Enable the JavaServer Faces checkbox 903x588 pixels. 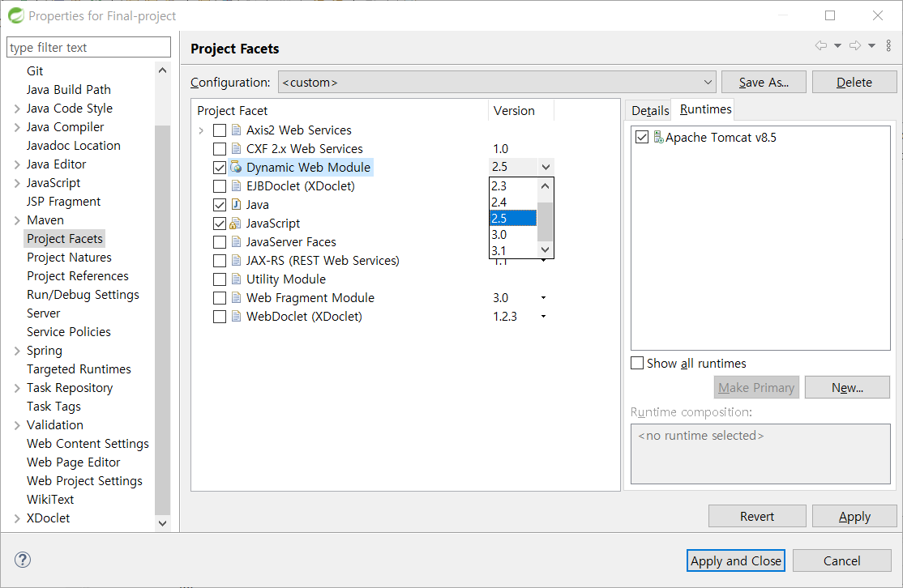[220, 242]
